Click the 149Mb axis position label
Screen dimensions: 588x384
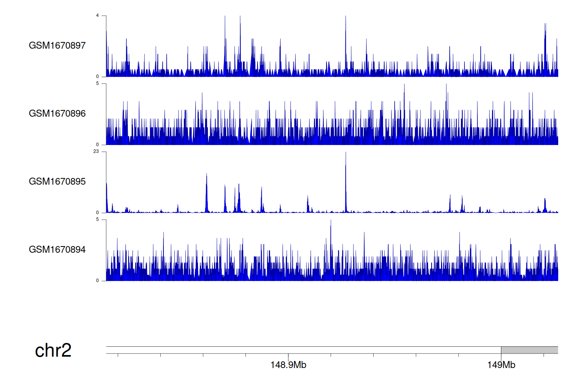501,365
